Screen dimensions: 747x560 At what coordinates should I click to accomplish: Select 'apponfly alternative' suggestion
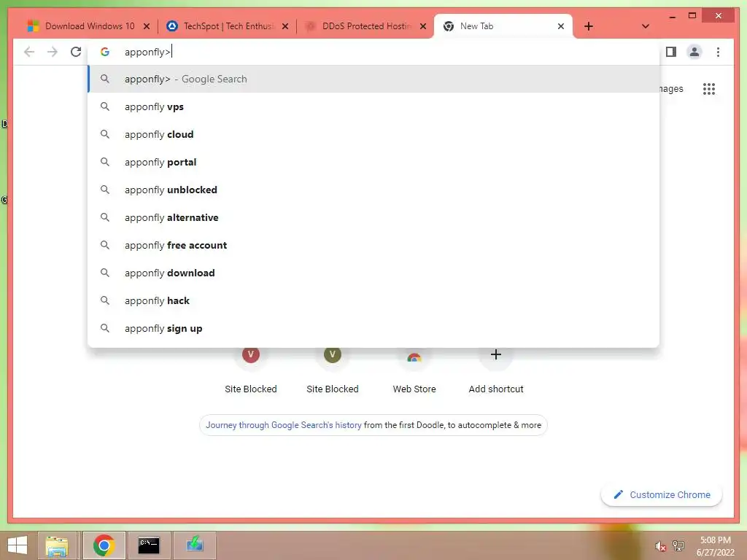pyautogui.click(x=374, y=217)
